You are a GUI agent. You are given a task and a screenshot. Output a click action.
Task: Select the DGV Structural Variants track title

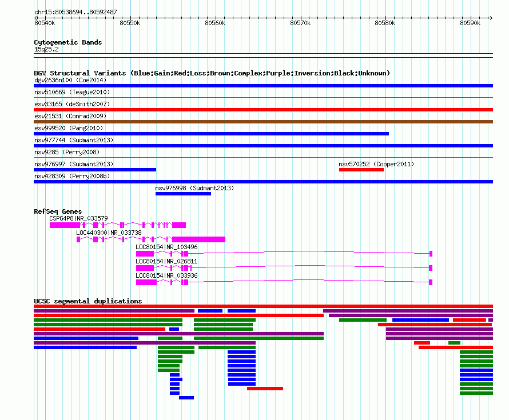point(212,73)
